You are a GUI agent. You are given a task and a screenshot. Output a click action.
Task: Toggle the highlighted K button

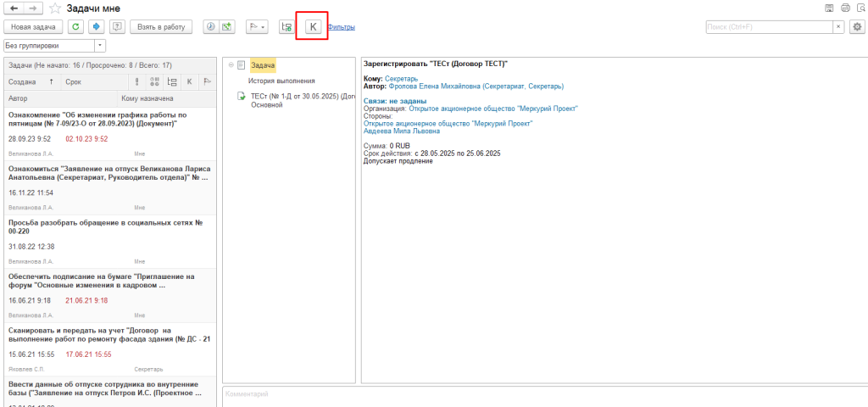click(312, 27)
